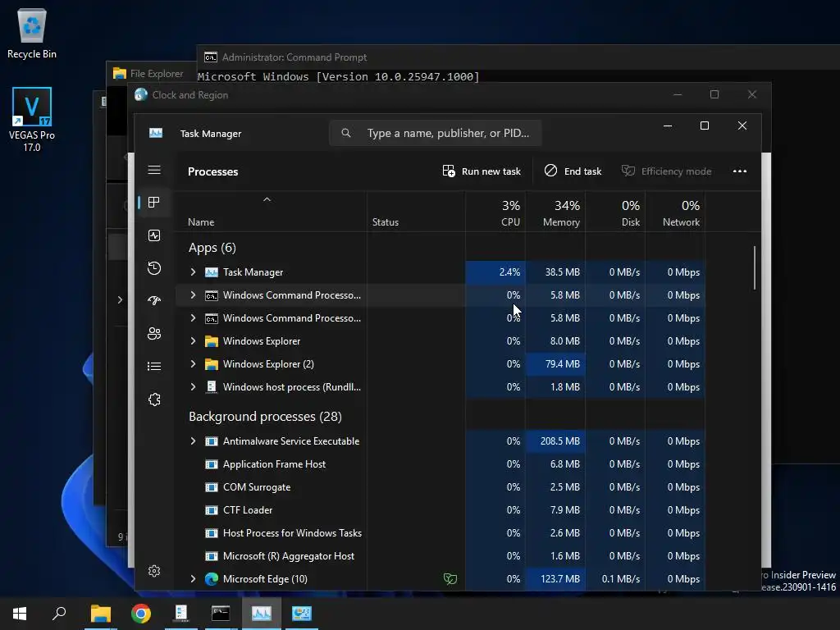Expand Windows host process (Rundll) row
840x630 pixels.
193,387
